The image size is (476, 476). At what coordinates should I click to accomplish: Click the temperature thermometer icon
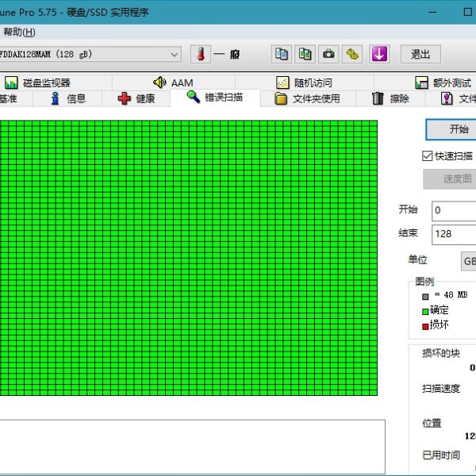point(201,54)
